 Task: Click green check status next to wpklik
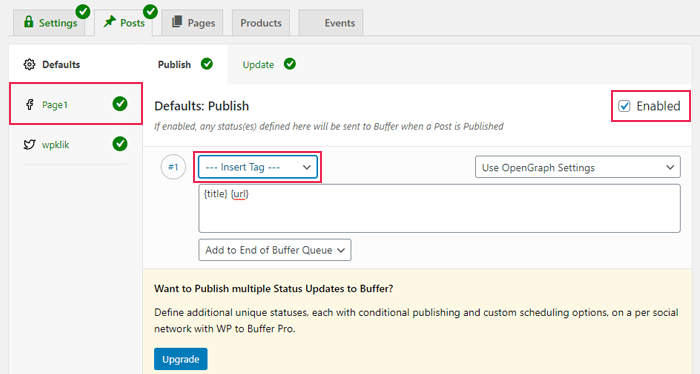[x=120, y=144]
